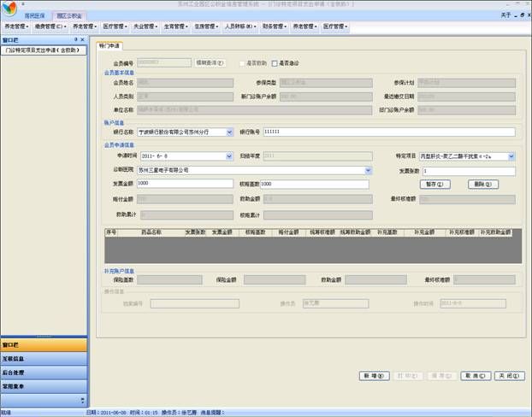
Task: Select the 窗口栏 sidebar section
Action: click(x=44, y=345)
